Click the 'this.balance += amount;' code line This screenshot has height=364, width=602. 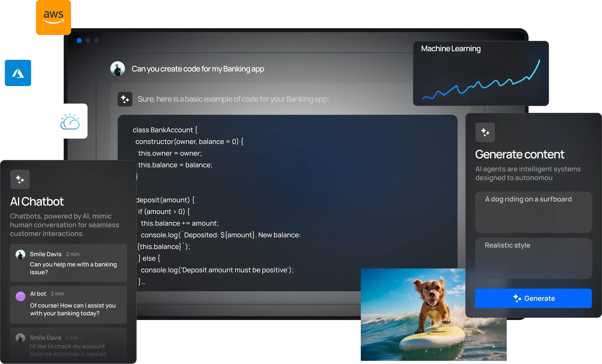coord(180,223)
